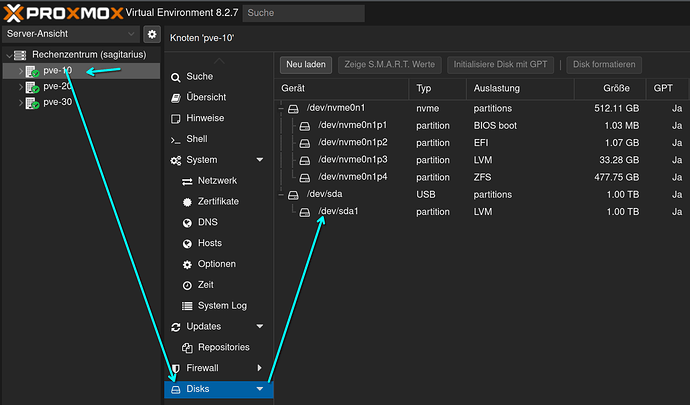Collapse the /dev/nvme0n1 device row
The height and width of the screenshot is (405, 690).
pyautogui.click(x=281, y=108)
